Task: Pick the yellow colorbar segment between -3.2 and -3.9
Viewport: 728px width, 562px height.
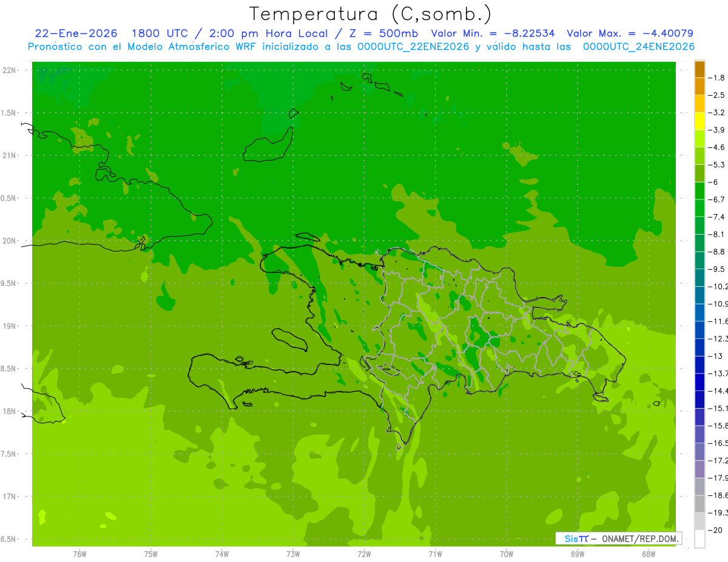Action: (699, 121)
